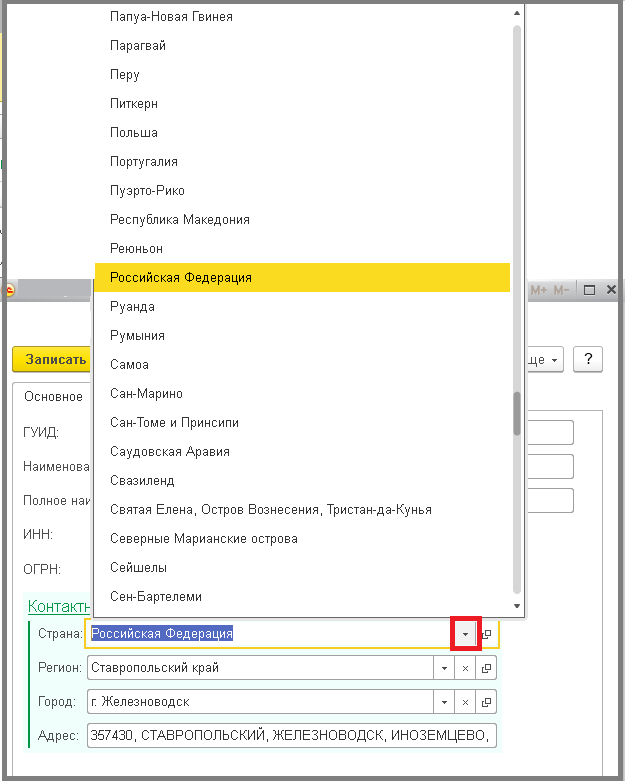Close the form window
Screen dimensions: 625x781
(612, 289)
